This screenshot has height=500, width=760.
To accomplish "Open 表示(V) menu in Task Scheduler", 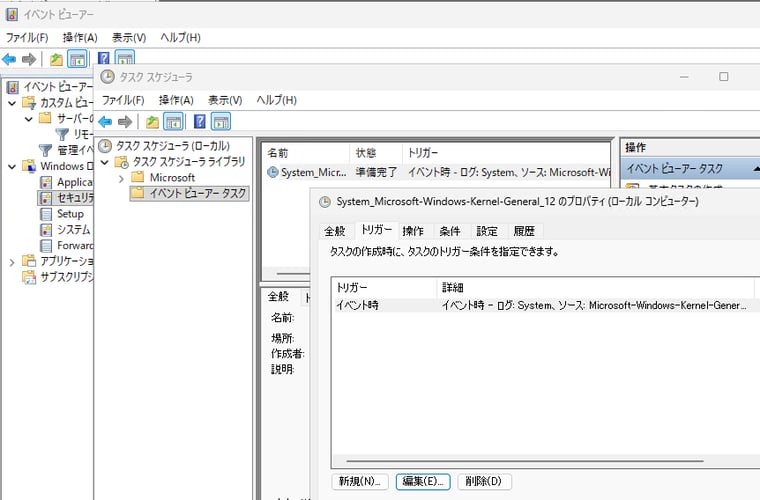I will [225, 100].
